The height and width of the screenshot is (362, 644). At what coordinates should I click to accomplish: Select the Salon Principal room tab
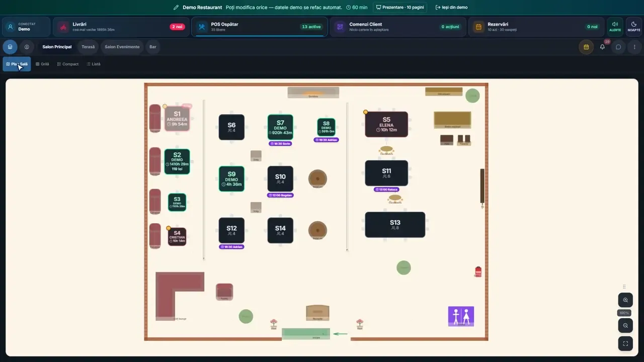(x=57, y=47)
